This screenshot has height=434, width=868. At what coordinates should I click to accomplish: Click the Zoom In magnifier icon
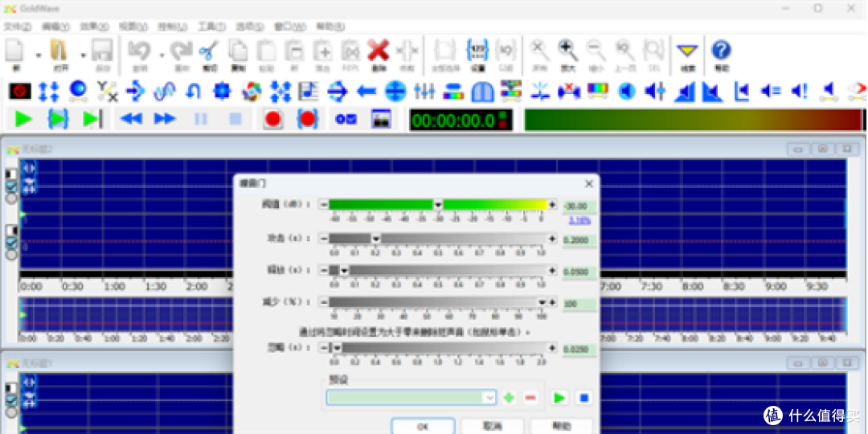(568, 51)
